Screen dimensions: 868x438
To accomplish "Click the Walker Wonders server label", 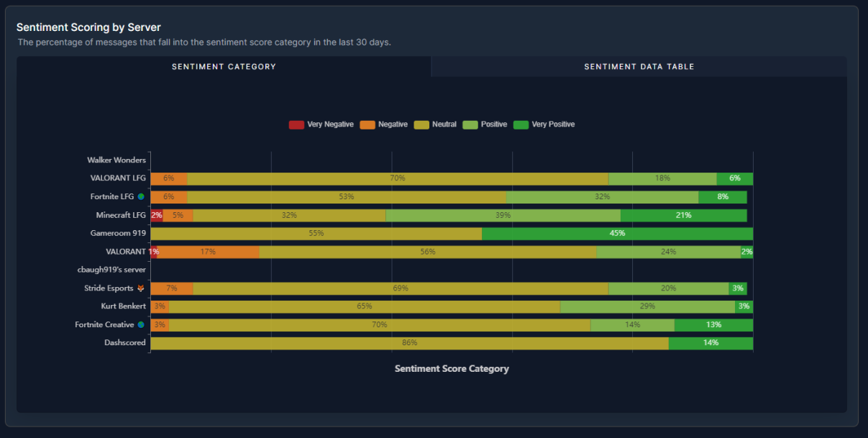I will 117,160.
